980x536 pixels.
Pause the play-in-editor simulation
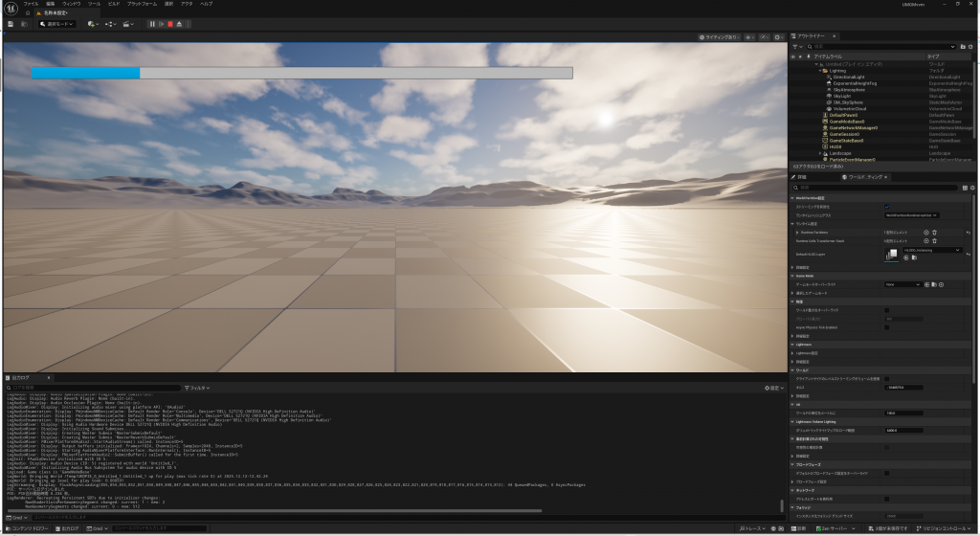(x=151, y=24)
